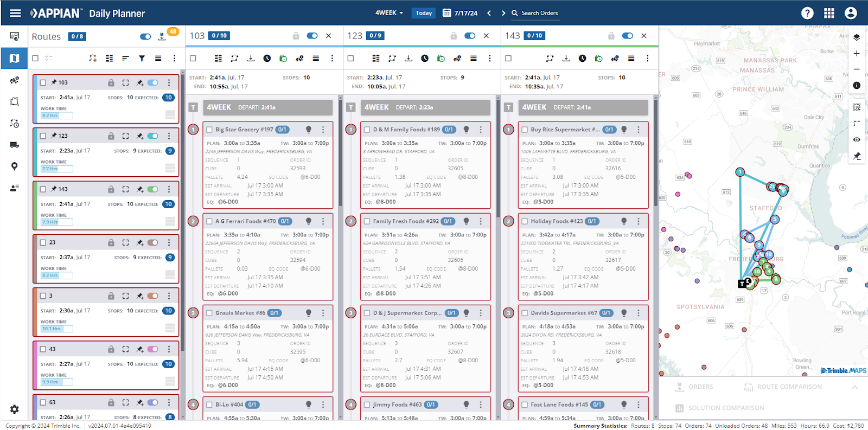868x430 pixels.
Task: Go to next day arrow
Action: point(503,13)
